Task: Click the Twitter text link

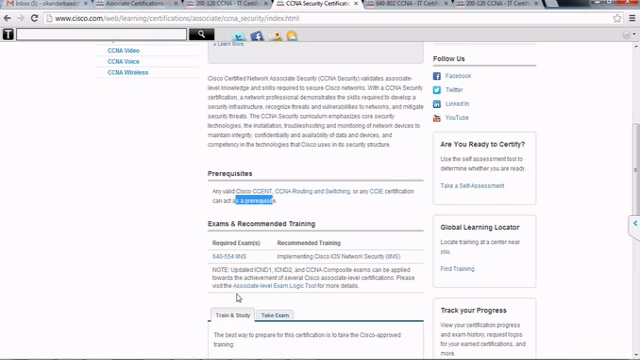Action: click(x=454, y=90)
